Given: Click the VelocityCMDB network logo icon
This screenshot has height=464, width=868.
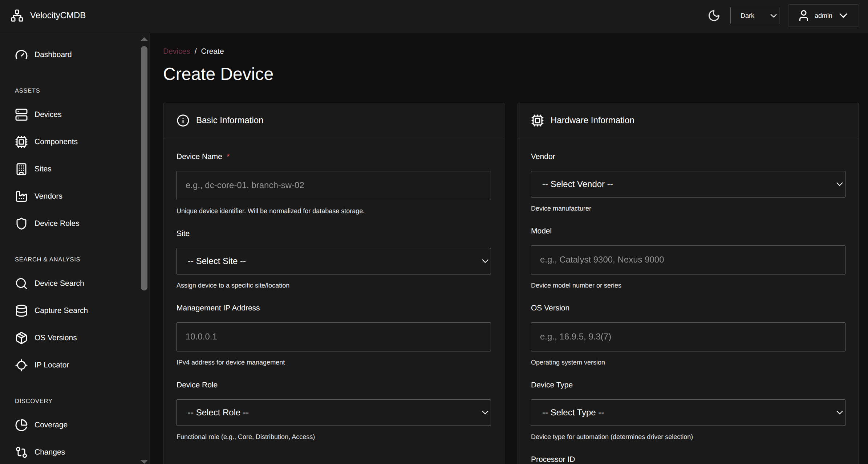Looking at the screenshot, I should click(x=17, y=16).
